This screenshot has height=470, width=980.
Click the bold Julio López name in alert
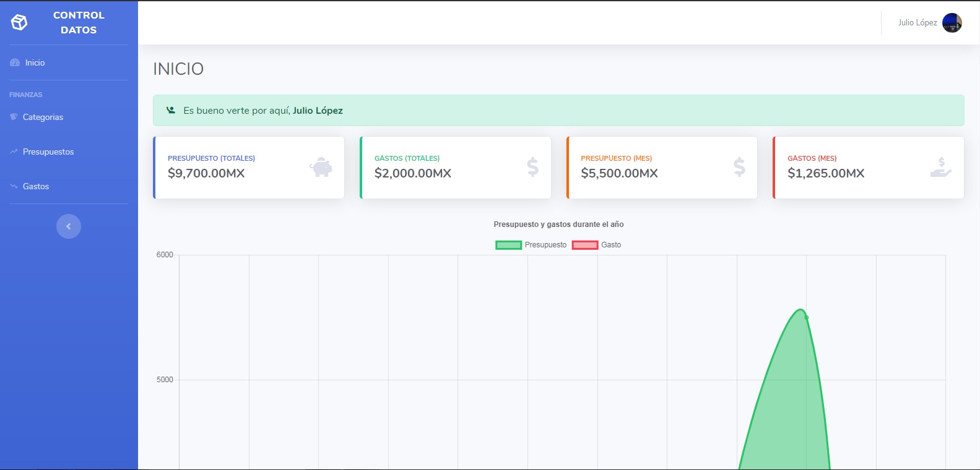(318, 111)
